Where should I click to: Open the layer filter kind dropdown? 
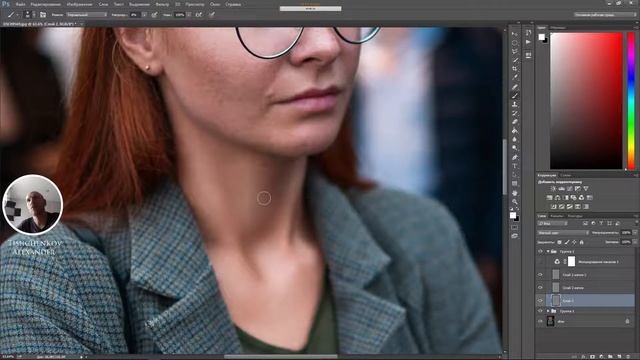pyautogui.click(x=553, y=223)
